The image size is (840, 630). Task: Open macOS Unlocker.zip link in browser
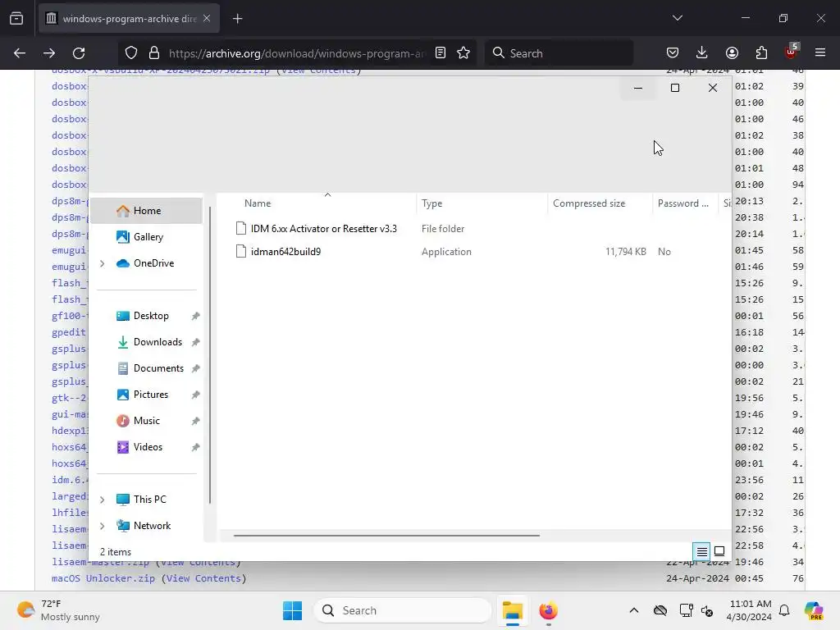tap(103, 578)
